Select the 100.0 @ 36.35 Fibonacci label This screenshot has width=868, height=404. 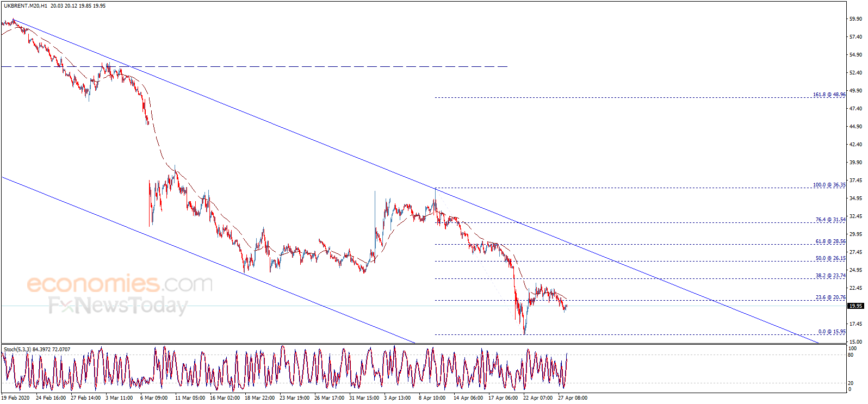(829, 185)
